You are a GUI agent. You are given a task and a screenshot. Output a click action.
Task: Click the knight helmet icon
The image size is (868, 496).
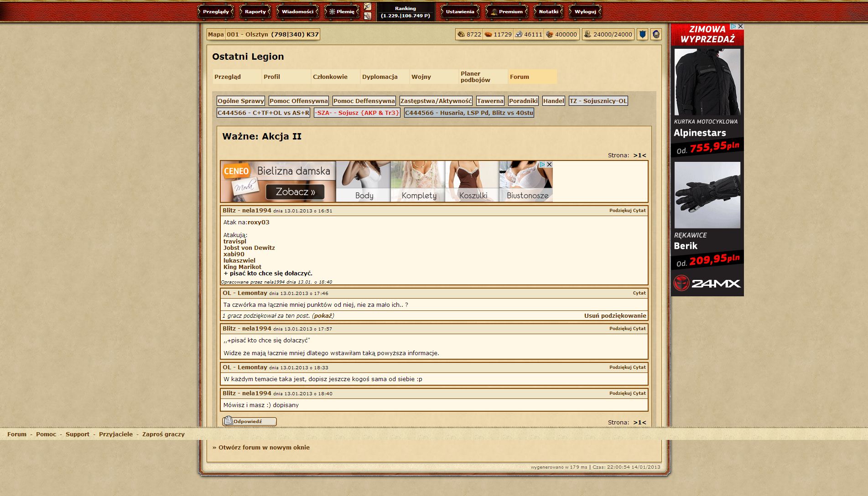656,34
